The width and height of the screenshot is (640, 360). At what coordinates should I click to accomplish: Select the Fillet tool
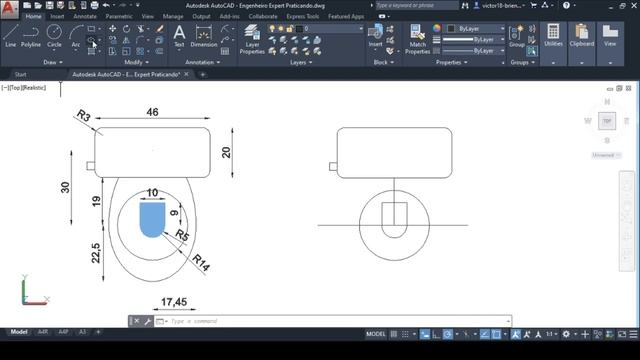tap(140, 40)
